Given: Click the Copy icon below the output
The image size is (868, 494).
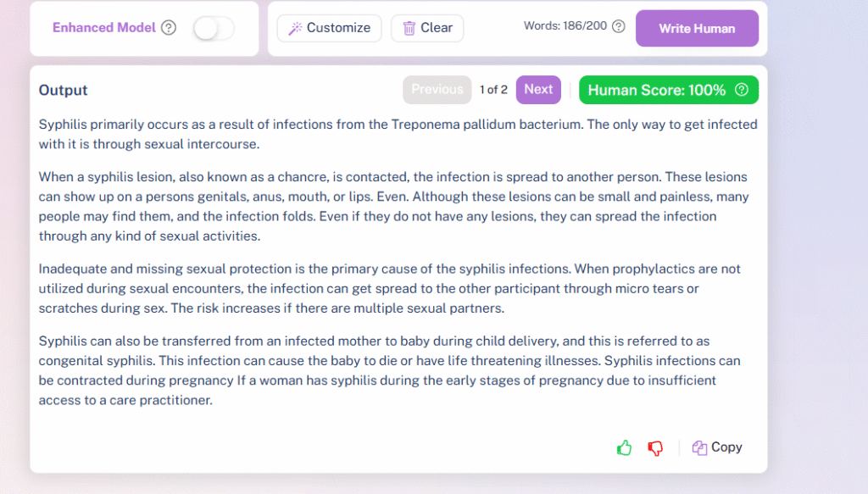Looking at the screenshot, I should click(x=699, y=448).
